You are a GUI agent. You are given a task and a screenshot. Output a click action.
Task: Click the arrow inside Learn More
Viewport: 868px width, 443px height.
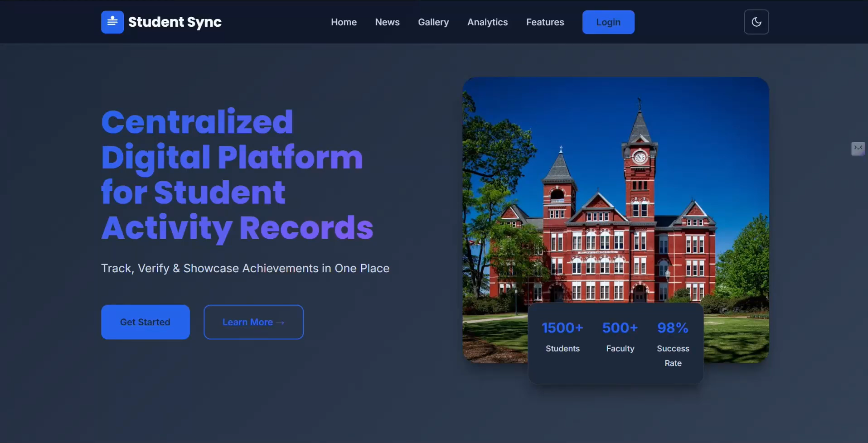[x=280, y=323]
